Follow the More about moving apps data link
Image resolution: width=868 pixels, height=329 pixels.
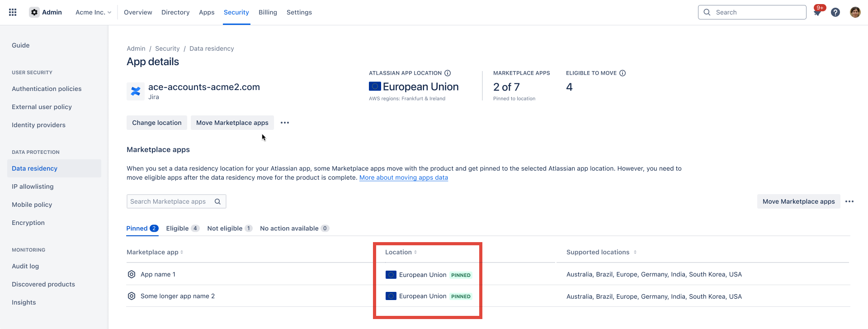click(x=403, y=177)
